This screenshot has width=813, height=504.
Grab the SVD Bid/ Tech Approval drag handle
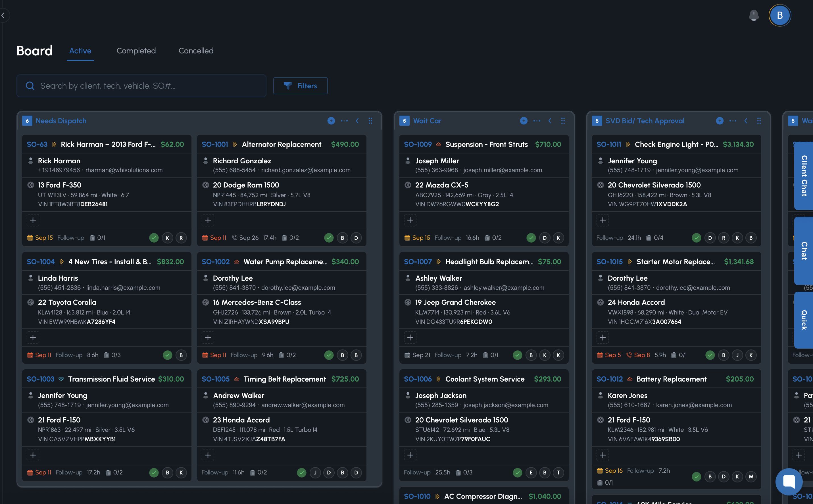pyautogui.click(x=759, y=121)
